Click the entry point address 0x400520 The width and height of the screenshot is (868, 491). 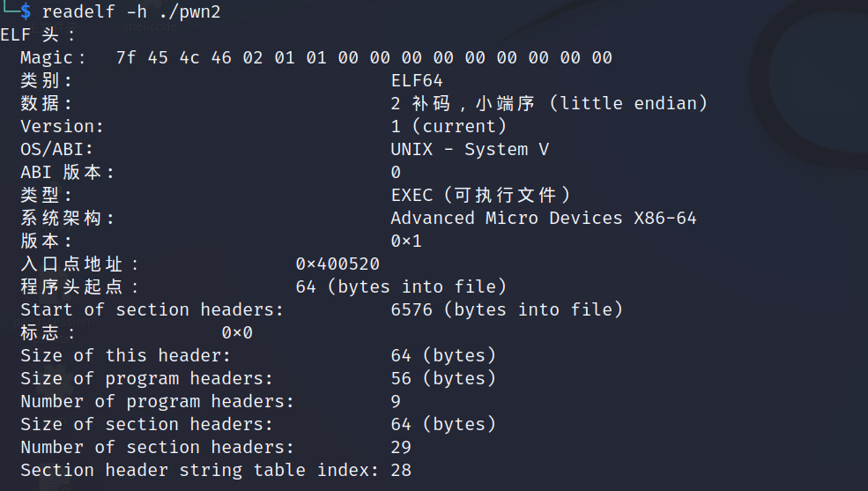point(338,264)
